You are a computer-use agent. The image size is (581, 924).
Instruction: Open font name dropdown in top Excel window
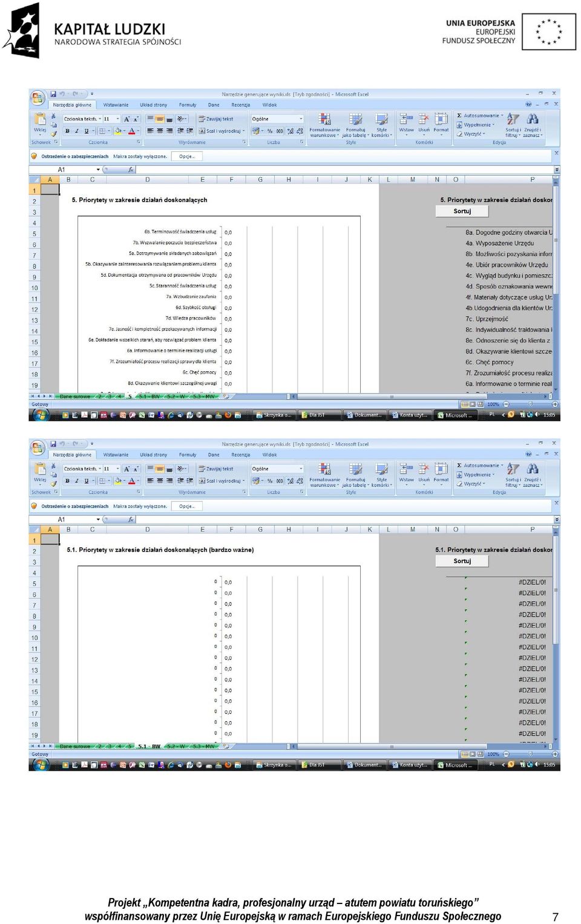(100, 119)
